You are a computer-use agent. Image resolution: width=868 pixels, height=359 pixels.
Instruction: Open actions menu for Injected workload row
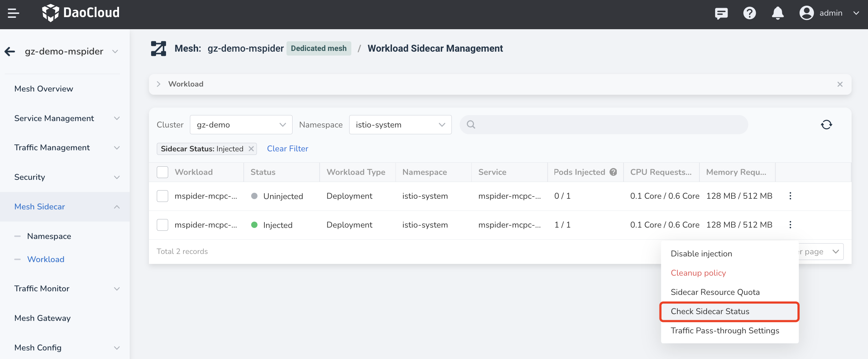coord(790,225)
